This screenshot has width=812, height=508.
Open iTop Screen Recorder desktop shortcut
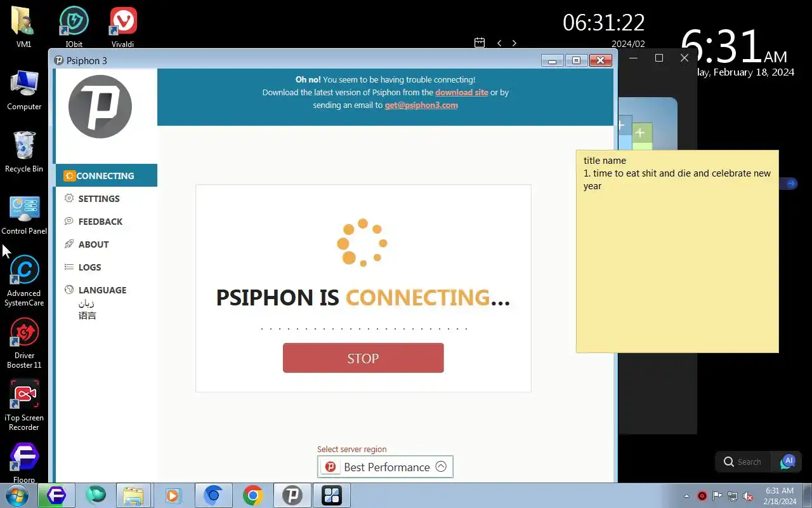pos(24,405)
